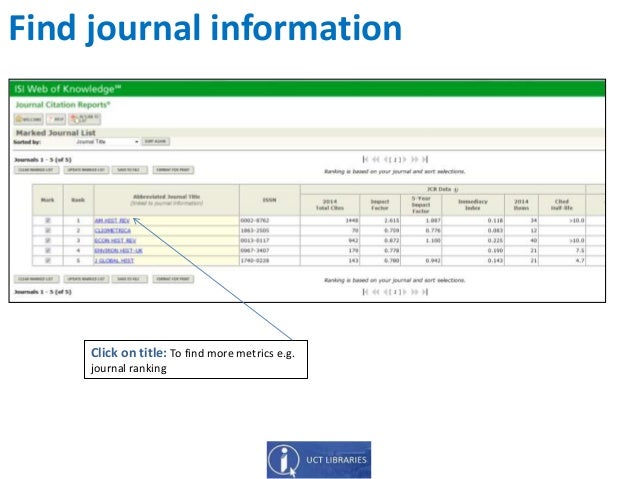Viewport: 638px width, 479px height.
Task: Click the cited half-life value 4.7
Action: 580,260
